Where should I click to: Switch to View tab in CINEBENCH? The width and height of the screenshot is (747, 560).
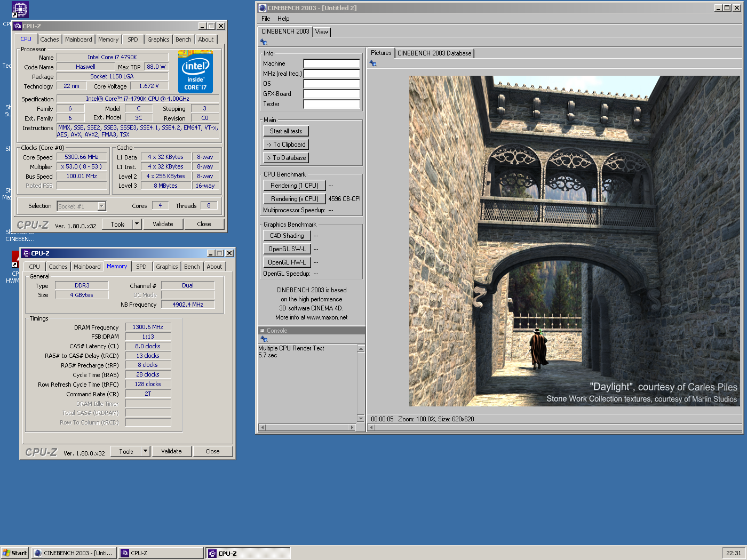[x=322, y=32]
